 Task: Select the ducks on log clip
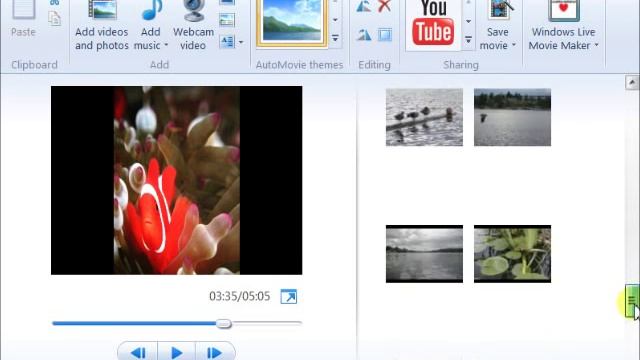424,117
